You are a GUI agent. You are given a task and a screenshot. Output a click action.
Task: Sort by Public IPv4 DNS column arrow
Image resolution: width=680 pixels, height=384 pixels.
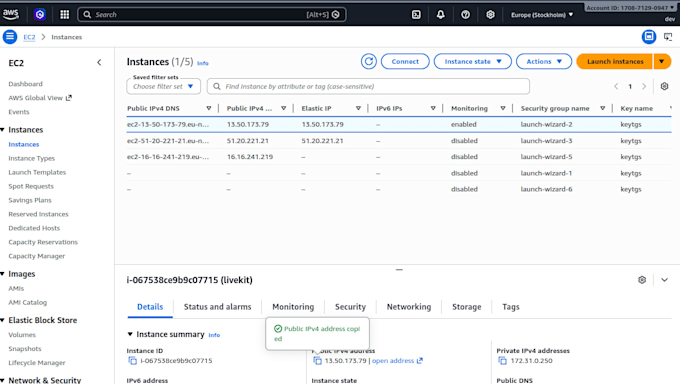click(209, 108)
